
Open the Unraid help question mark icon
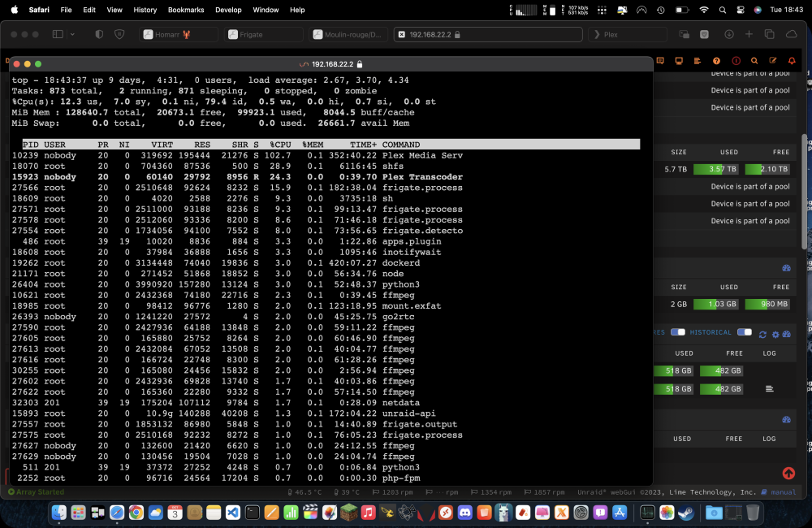coord(716,61)
